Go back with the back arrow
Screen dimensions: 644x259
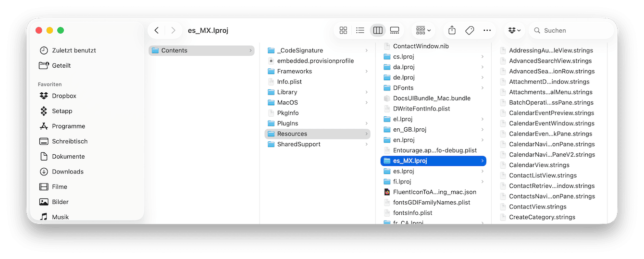(x=157, y=30)
